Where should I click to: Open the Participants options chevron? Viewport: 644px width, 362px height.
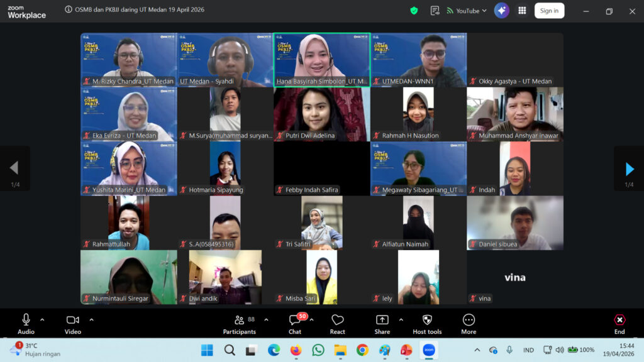tap(266, 319)
